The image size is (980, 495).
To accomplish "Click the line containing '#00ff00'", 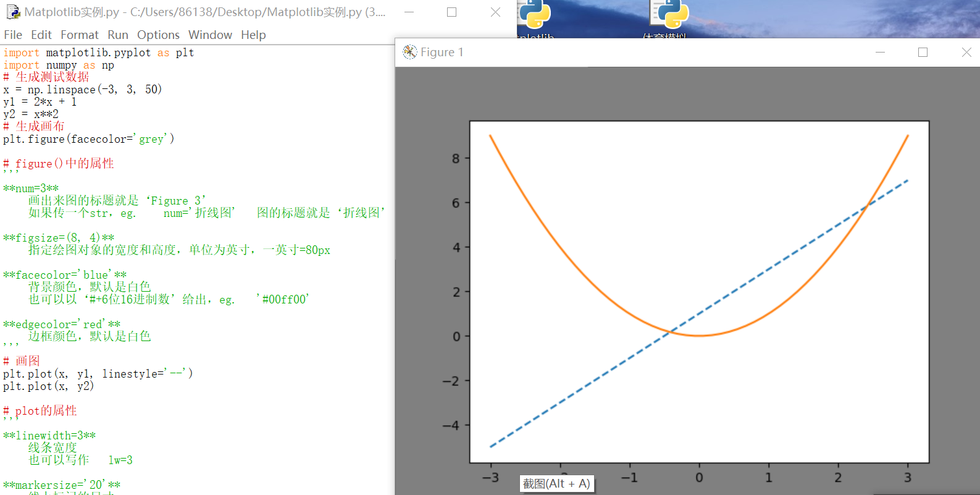I will click(x=169, y=300).
